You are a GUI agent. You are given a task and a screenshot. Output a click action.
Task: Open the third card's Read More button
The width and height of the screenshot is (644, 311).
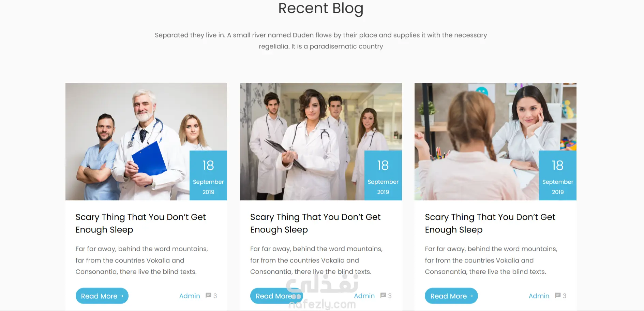[x=451, y=296]
